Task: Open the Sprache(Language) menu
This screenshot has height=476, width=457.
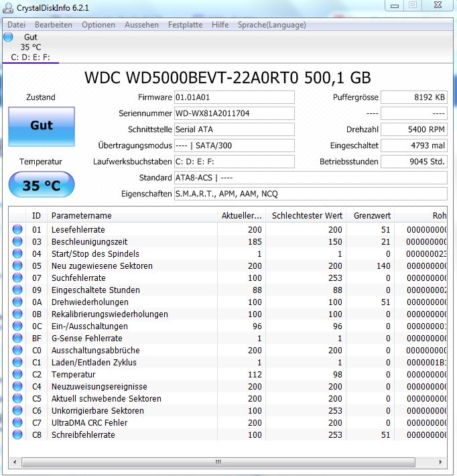Action: tap(271, 25)
